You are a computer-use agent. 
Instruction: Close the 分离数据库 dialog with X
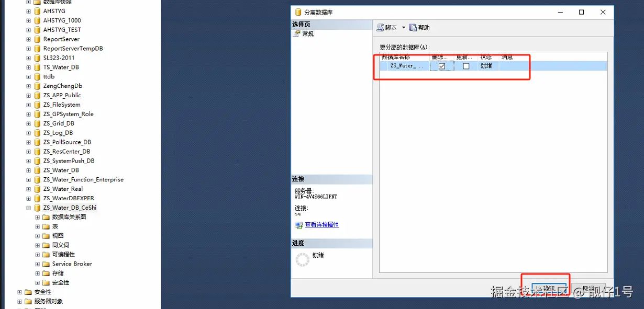[x=603, y=12]
